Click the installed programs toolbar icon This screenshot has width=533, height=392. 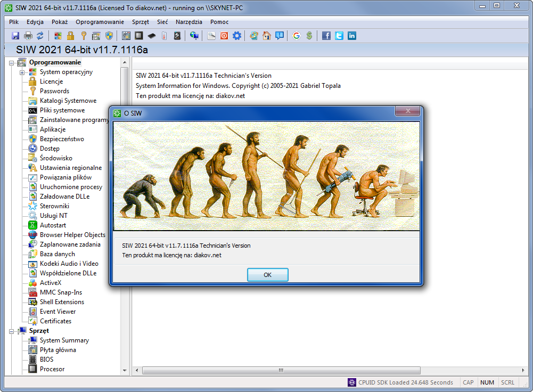pos(96,36)
